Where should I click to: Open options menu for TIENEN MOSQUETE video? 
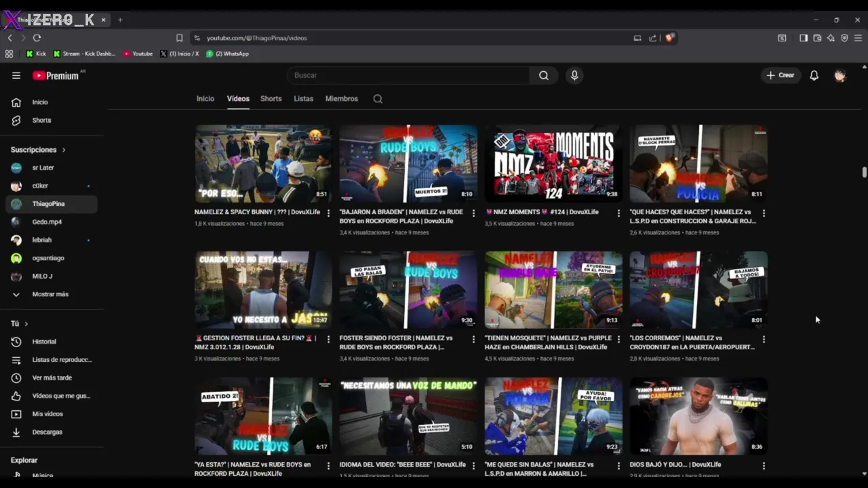click(618, 339)
